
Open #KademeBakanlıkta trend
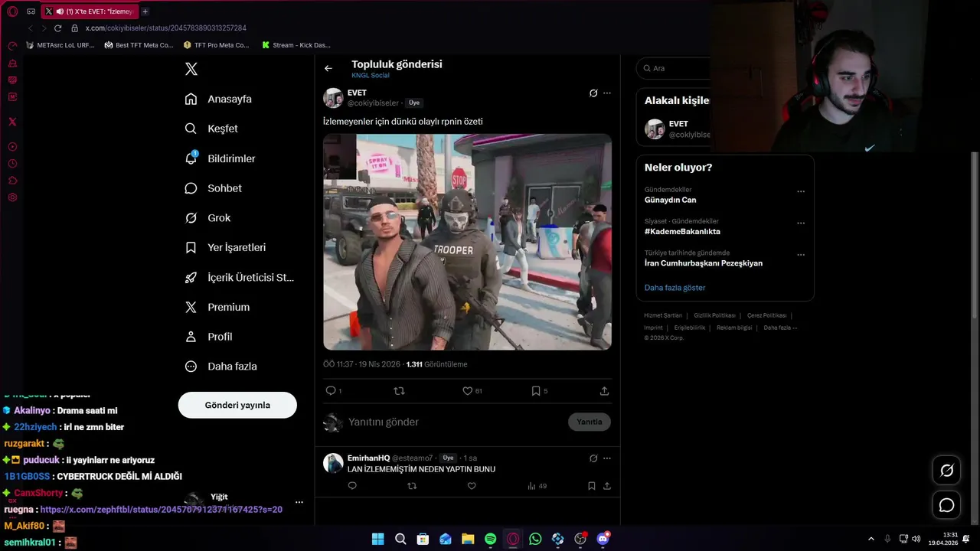pos(682,231)
